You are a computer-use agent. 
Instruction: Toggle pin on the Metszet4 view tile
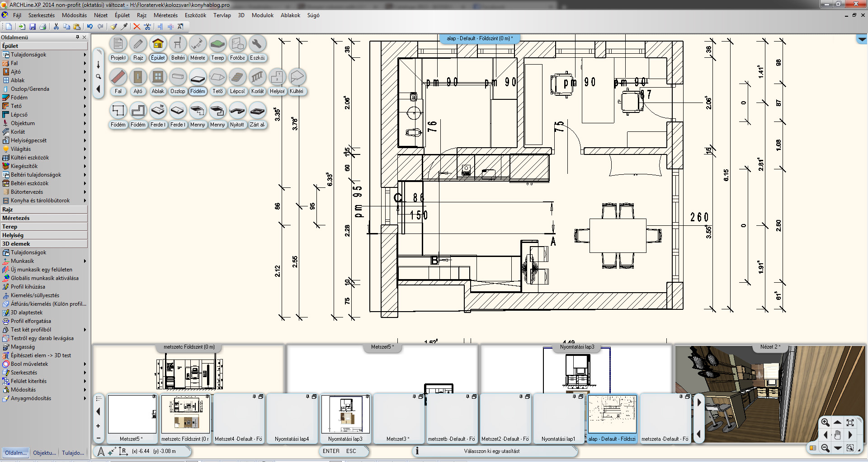254,397
